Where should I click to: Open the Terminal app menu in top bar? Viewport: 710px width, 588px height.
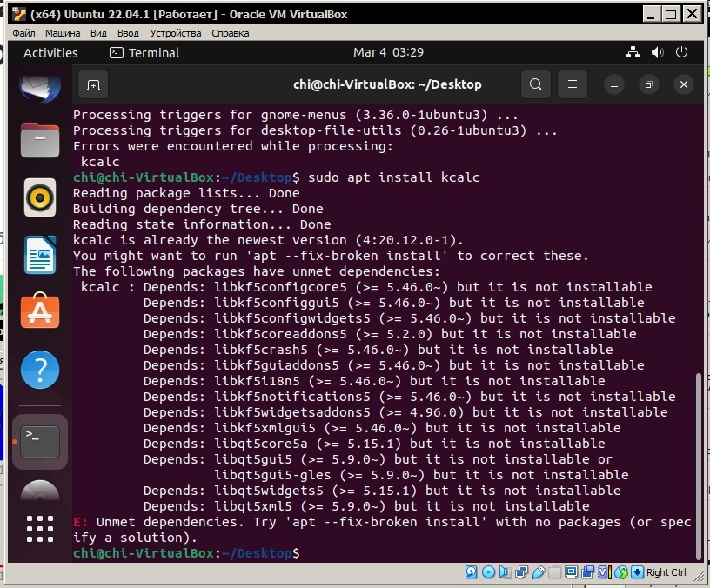(x=144, y=53)
